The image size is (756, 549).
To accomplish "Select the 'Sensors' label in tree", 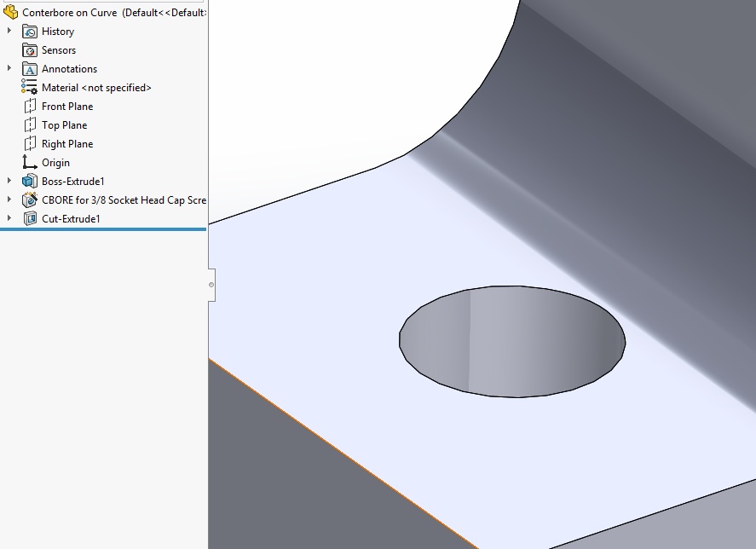I will [59, 50].
